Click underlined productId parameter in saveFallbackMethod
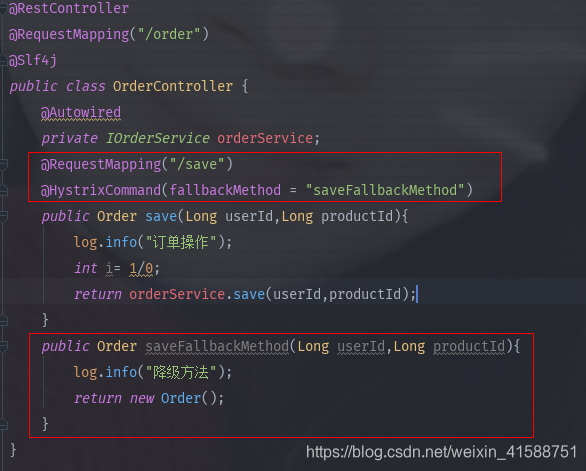The width and height of the screenshot is (586, 471). 469,346
